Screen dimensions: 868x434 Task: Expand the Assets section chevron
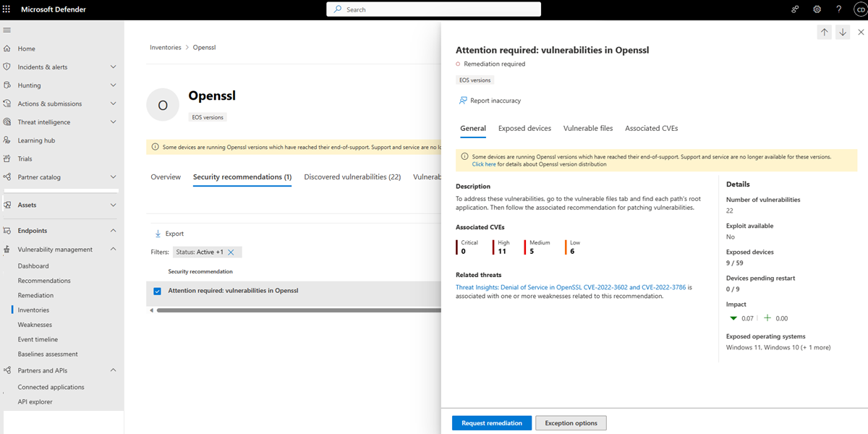pyautogui.click(x=113, y=205)
